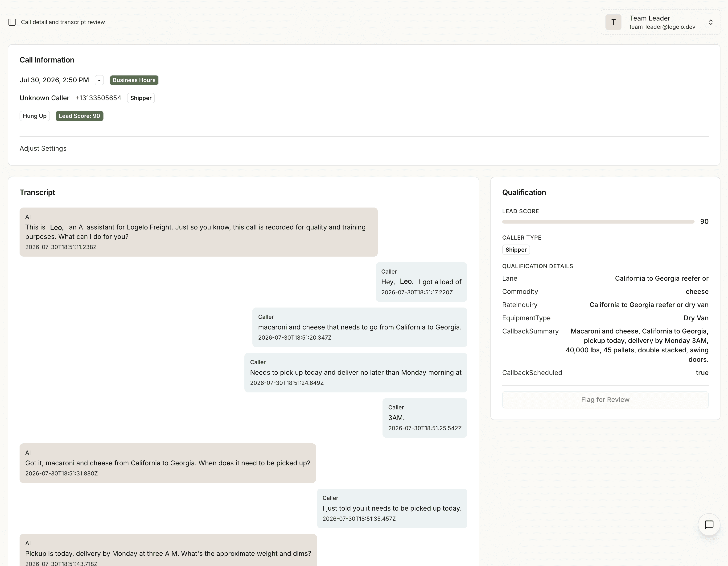Click the Hung Up status badge
The width and height of the screenshot is (728, 566).
click(x=35, y=116)
